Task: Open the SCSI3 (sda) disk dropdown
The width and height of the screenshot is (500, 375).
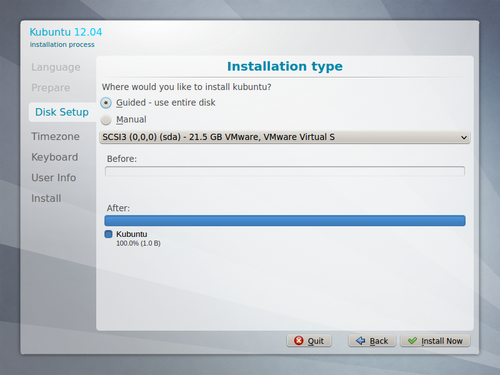Action: (x=285, y=137)
